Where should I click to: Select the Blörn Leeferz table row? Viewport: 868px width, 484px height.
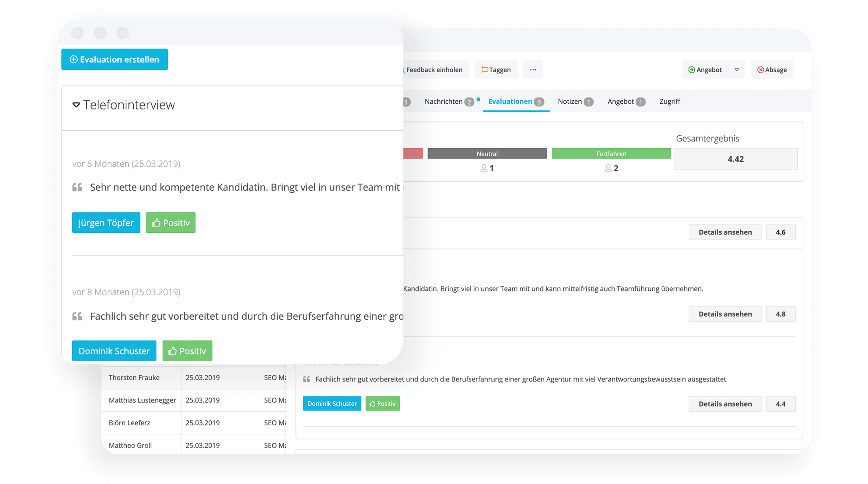pyautogui.click(x=194, y=423)
